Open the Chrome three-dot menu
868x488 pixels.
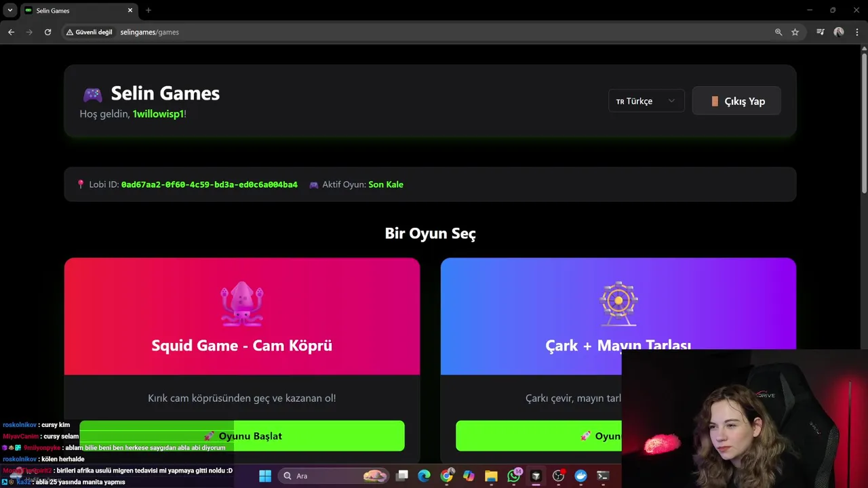click(857, 32)
